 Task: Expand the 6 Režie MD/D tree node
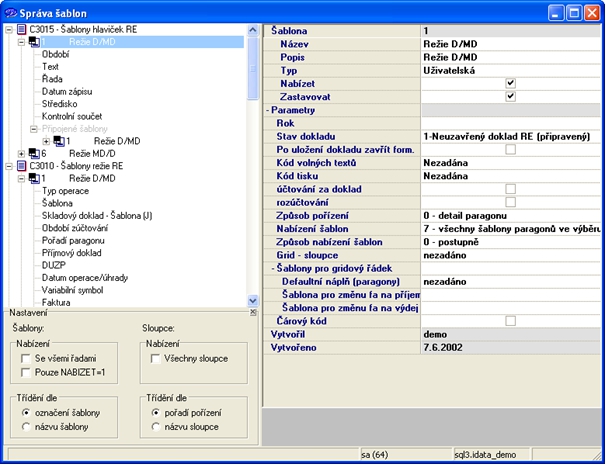tap(21, 153)
